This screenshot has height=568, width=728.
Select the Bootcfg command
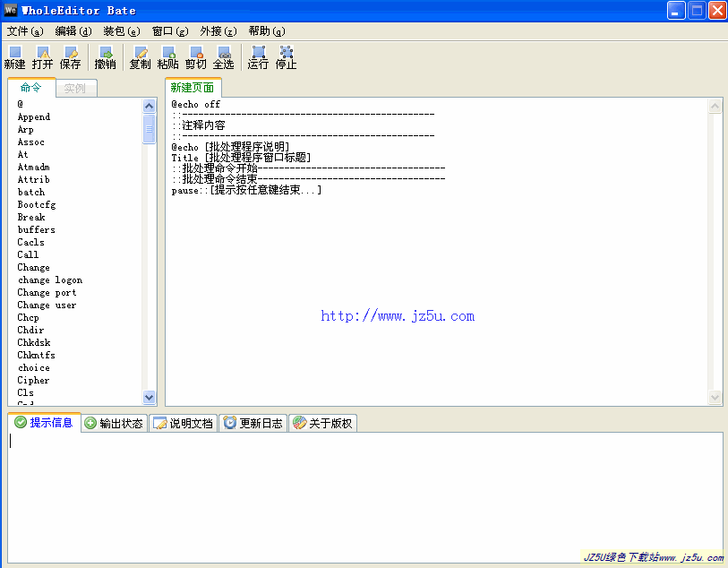click(x=37, y=204)
